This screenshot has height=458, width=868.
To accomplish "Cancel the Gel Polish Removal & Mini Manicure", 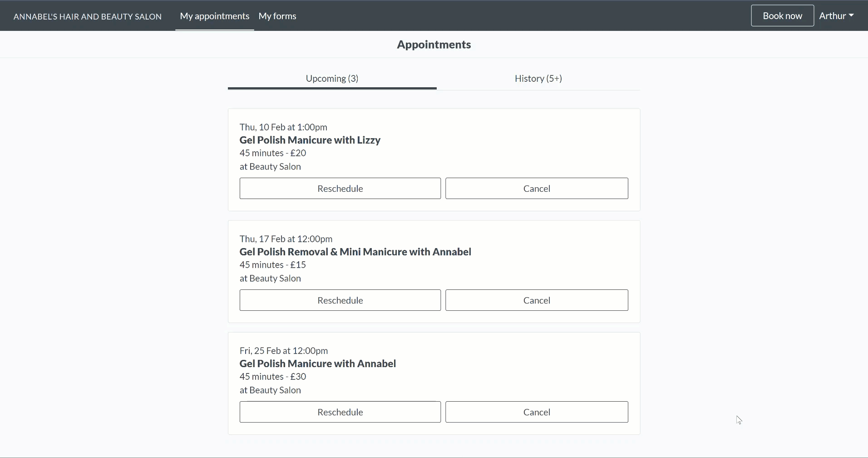I will (537, 300).
